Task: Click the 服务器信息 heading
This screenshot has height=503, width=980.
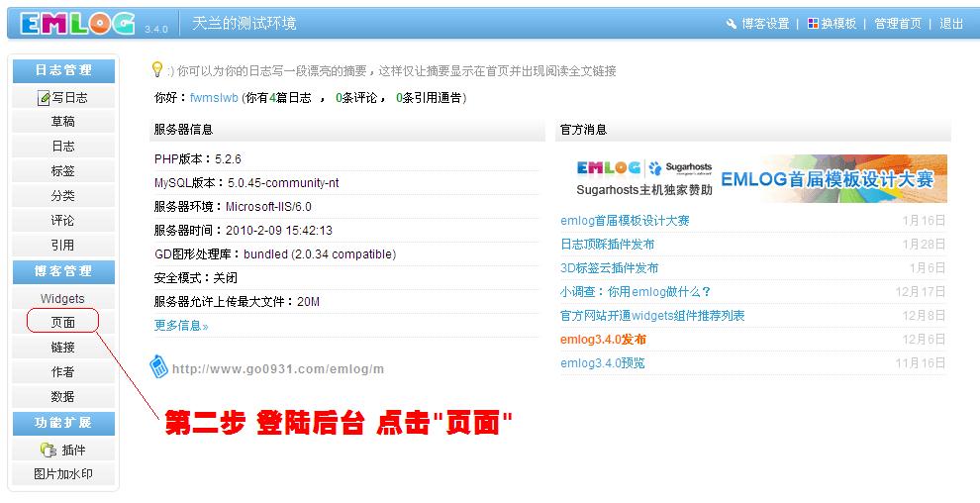Action: point(184,130)
